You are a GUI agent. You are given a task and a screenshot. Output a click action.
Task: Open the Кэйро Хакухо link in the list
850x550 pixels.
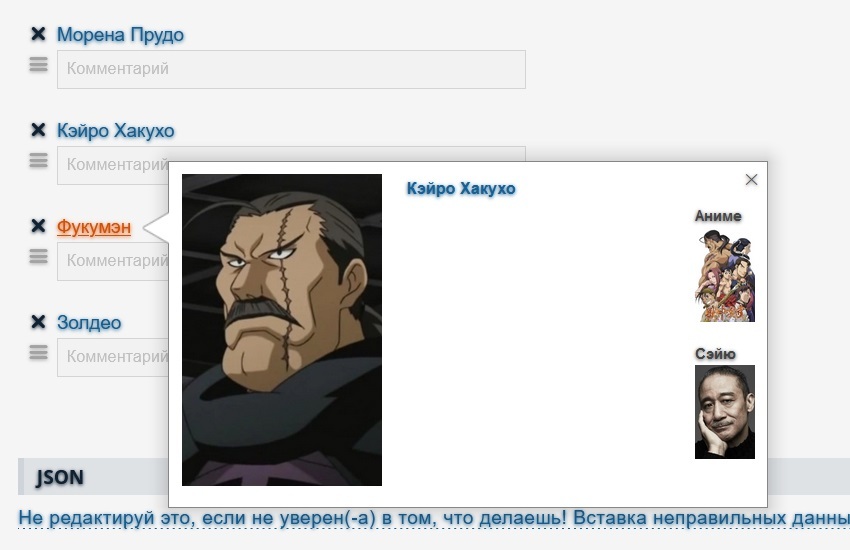(x=116, y=131)
